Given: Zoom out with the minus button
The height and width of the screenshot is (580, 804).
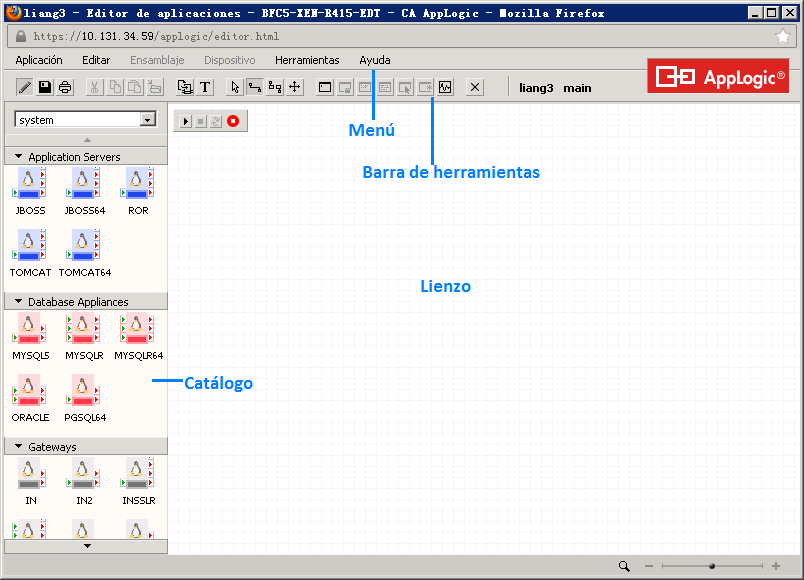Looking at the screenshot, I should (x=649, y=566).
